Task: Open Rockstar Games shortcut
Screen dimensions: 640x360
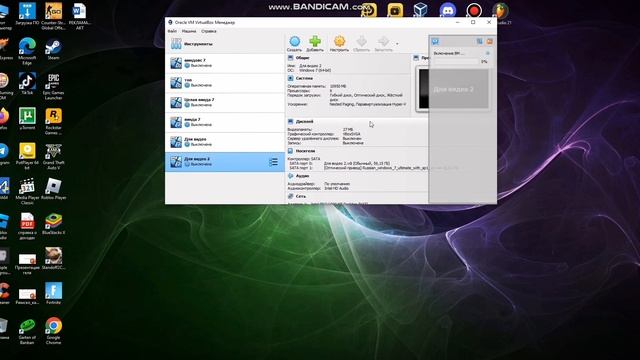Action: tap(53, 122)
